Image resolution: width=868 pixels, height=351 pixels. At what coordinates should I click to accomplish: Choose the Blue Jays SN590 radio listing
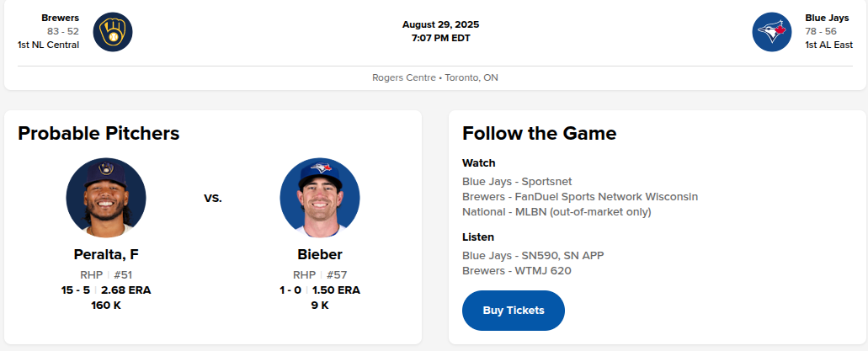(x=533, y=255)
